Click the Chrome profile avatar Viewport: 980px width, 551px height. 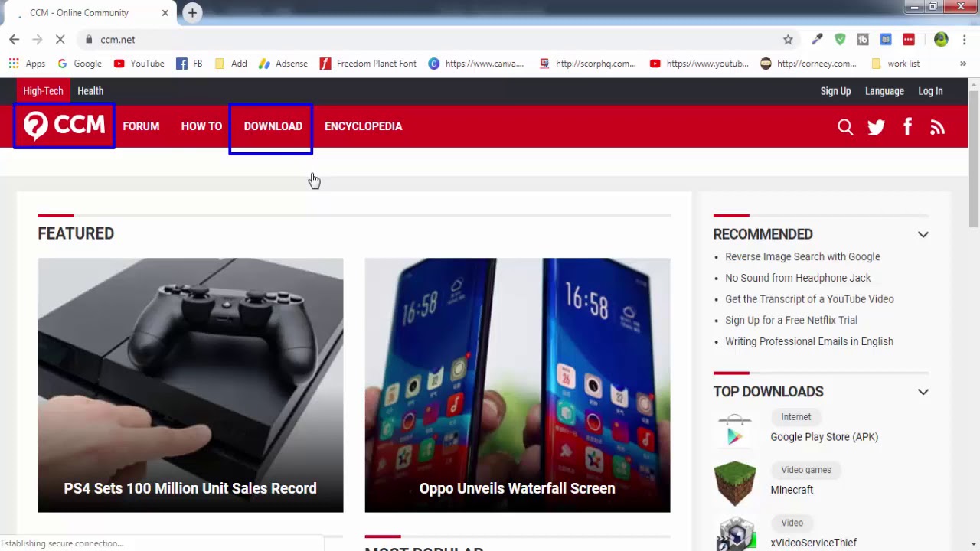pos(941,40)
